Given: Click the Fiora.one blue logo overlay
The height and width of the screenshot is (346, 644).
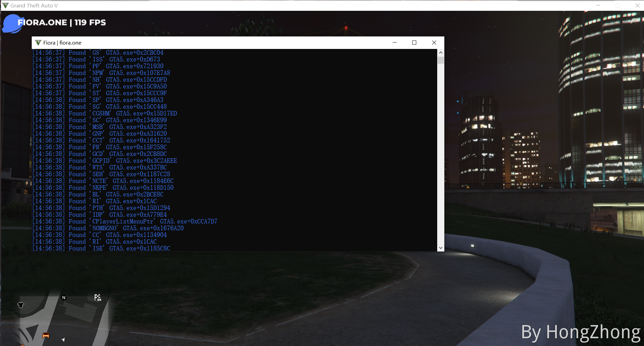Looking at the screenshot, I should click(x=13, y=24).
